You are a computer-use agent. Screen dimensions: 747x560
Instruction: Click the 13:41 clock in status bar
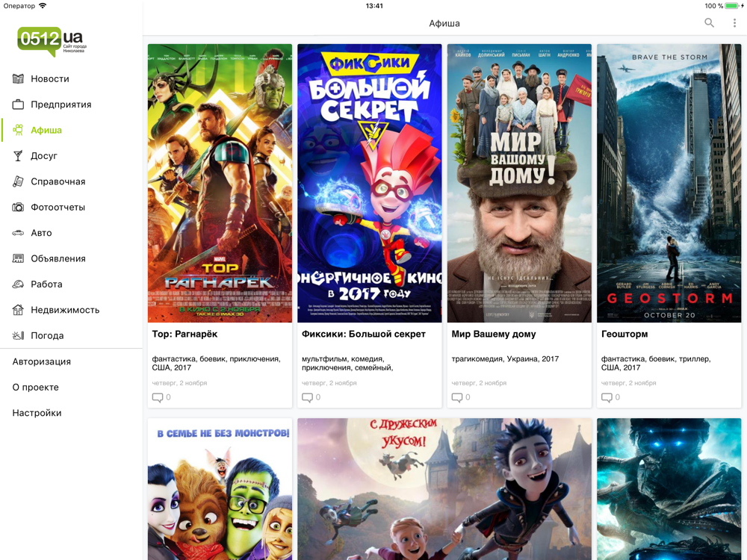374,6
